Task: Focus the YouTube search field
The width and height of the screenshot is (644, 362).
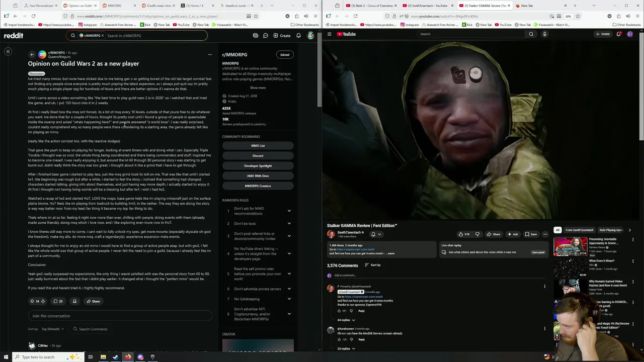Action: tap(470, 34)
